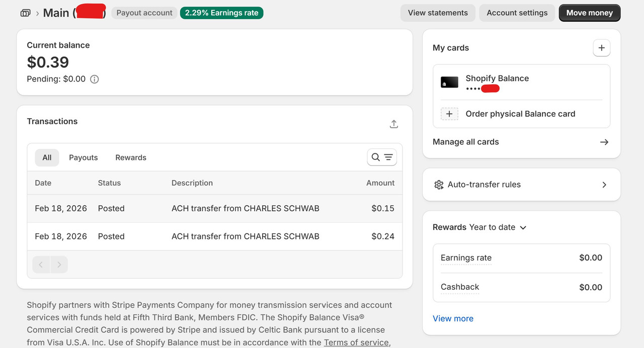Viewport: 644px width, 348px height.
Task: Go to previous transactions page arrow
Action: (41, 265)
